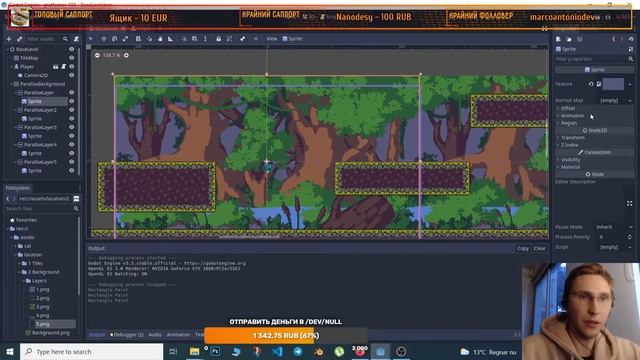This screenshot has width=640, height=360.
Task: Click the Inspector save resource icon
Action: pos(580,39)
